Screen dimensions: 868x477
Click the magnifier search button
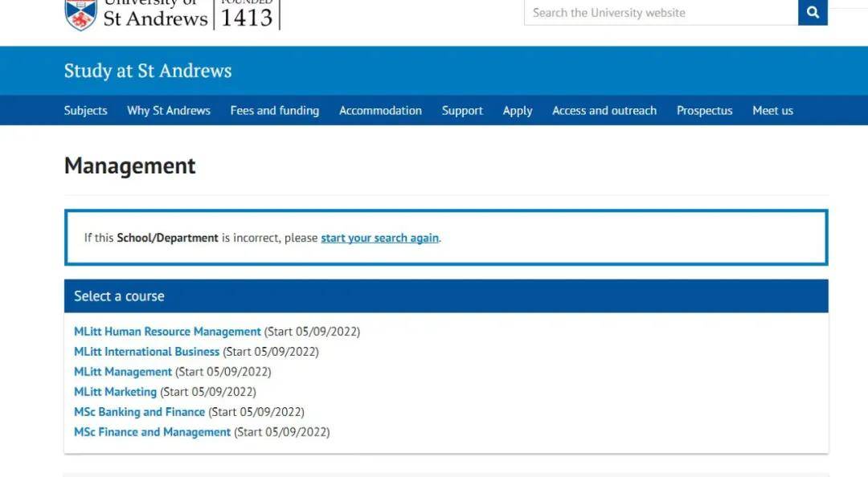coord(813,12)
